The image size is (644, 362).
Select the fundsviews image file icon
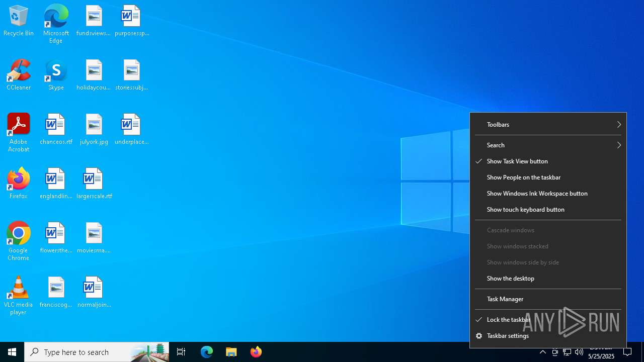point(94,21)
